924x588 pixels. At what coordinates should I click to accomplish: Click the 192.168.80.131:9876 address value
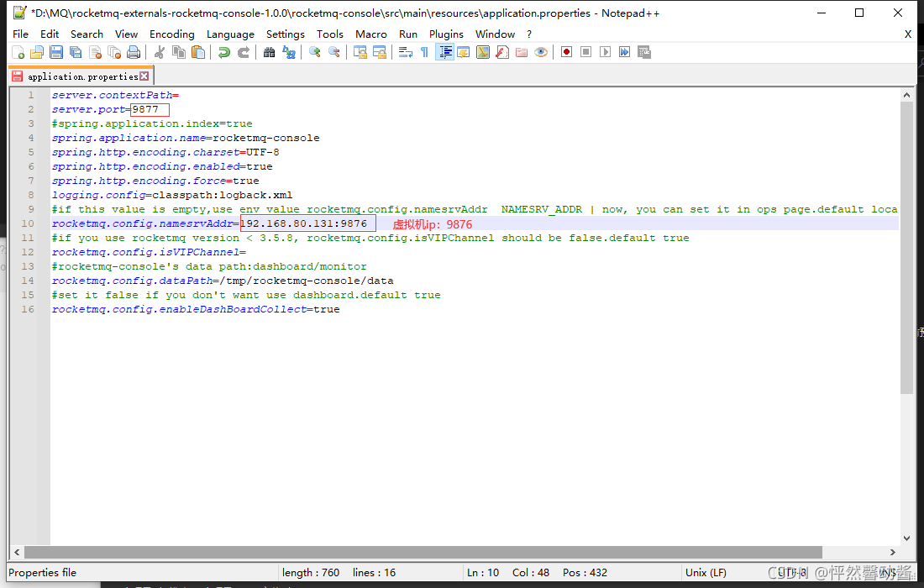pos(304,223)
